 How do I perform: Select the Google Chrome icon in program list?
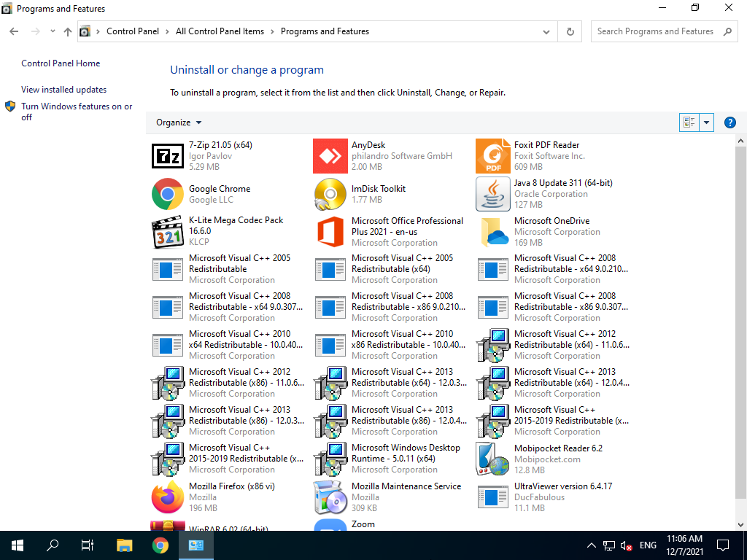point(168,194)
